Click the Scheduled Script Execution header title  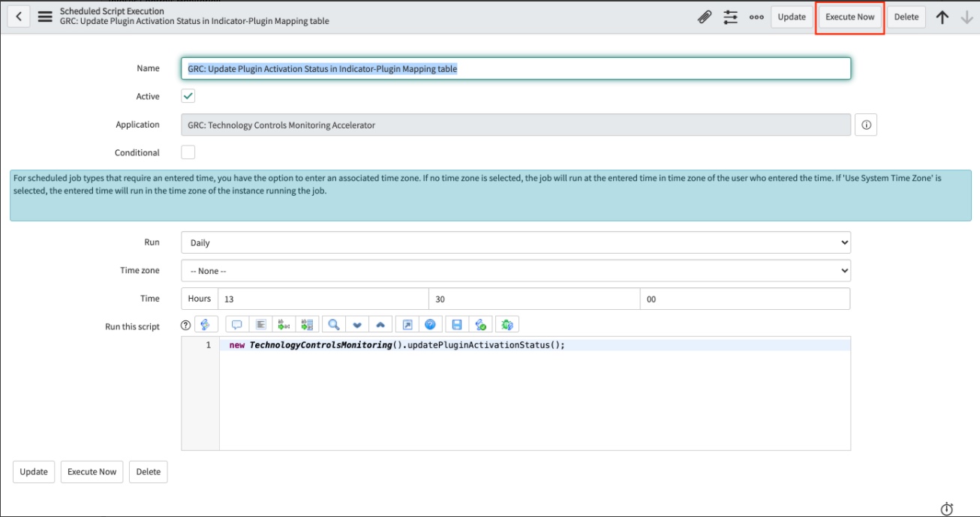[112, 11]
